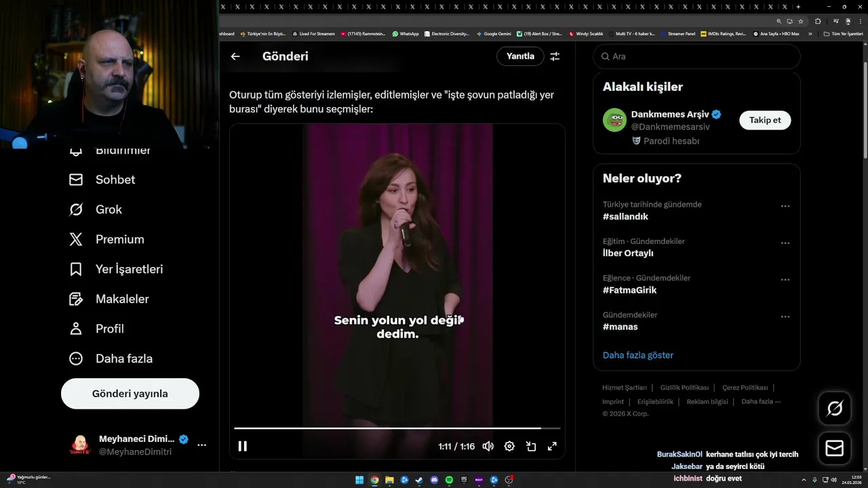Image resolution: width=868 pixels, height=488 pixels.
Task: Open the Streamer Panel bookmark
Action: coord(678,33)
